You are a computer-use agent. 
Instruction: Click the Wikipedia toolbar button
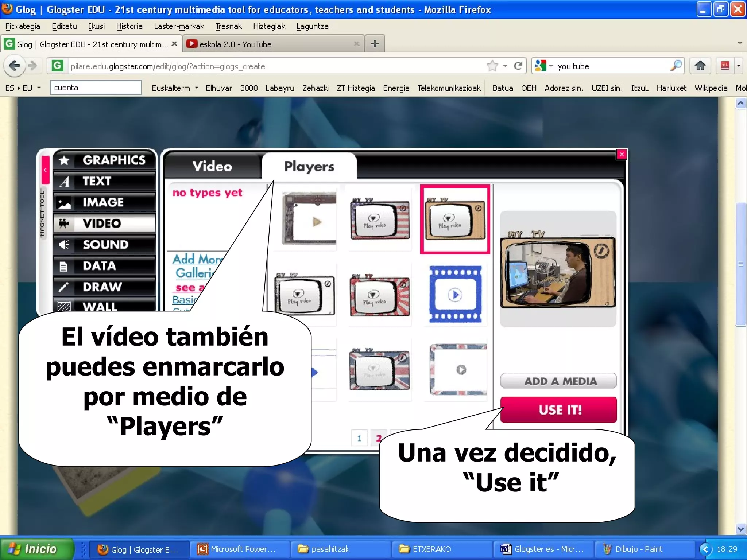point(711,88)
